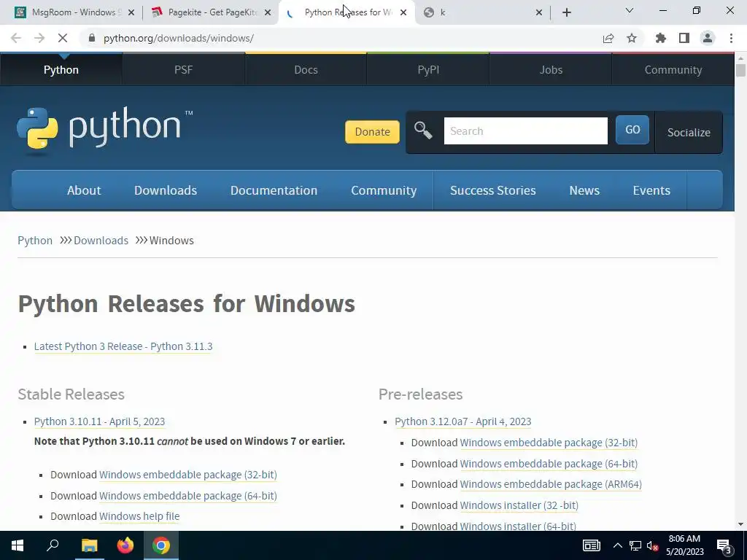Click the Downloads breadcrumb link

(101, 241)
